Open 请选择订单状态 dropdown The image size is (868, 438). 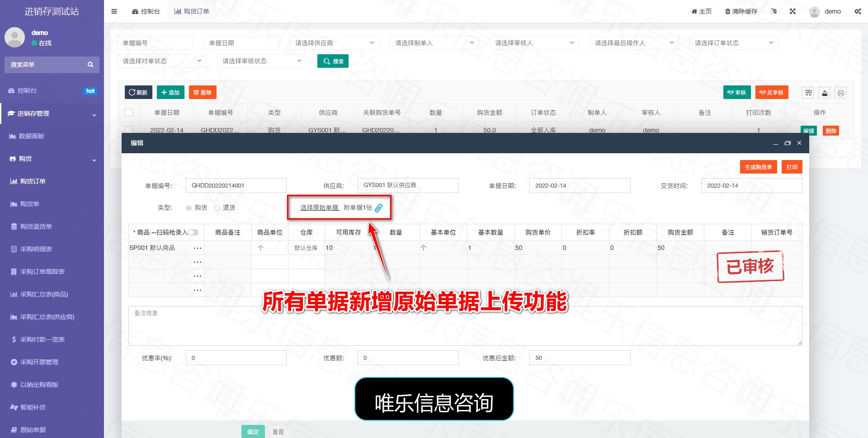click(734, 43)
